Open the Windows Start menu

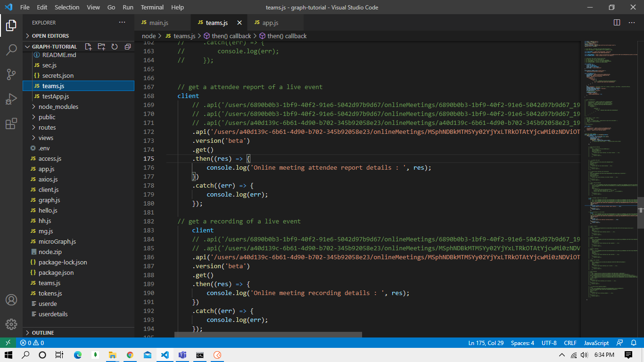coord(8,355)
